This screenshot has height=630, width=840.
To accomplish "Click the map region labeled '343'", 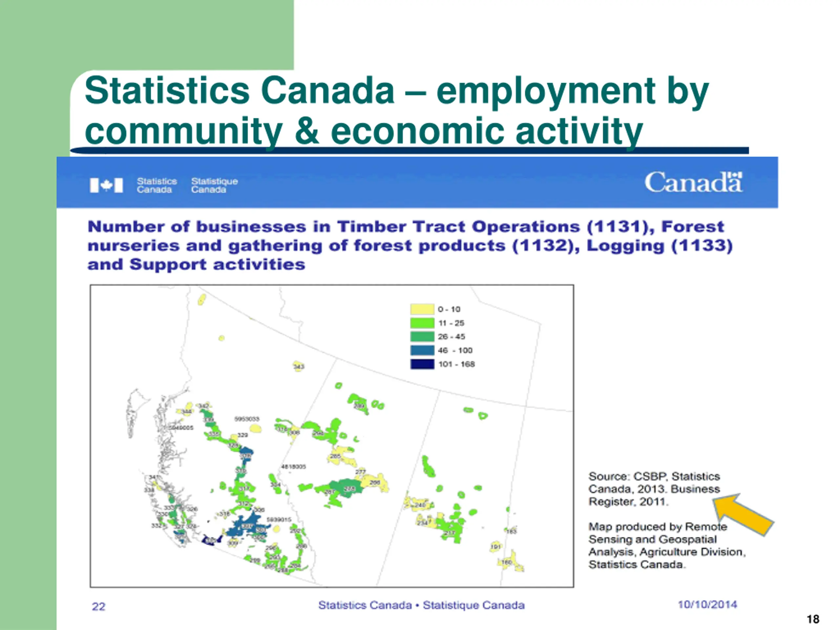I will (x=299, y=366).
